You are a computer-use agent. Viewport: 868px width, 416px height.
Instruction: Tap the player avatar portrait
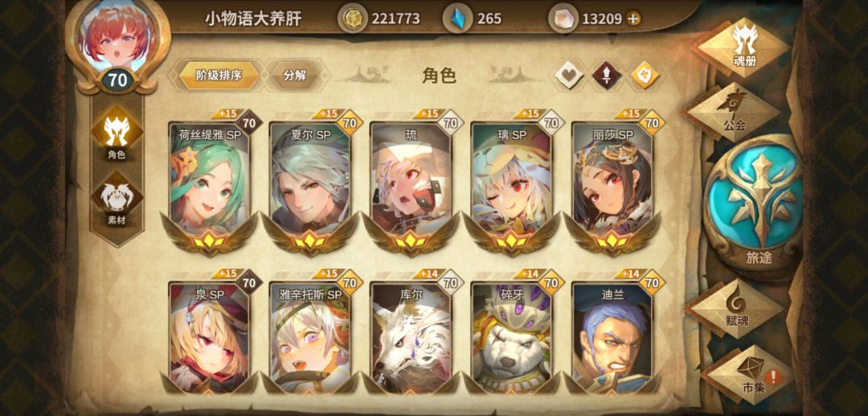pyautogui.click(x=117, y=39)
